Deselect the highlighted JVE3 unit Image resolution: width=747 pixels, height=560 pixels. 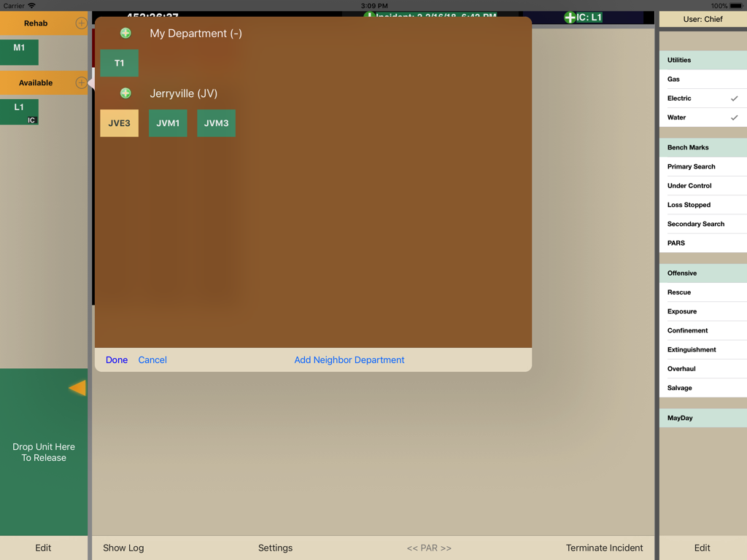120,123
